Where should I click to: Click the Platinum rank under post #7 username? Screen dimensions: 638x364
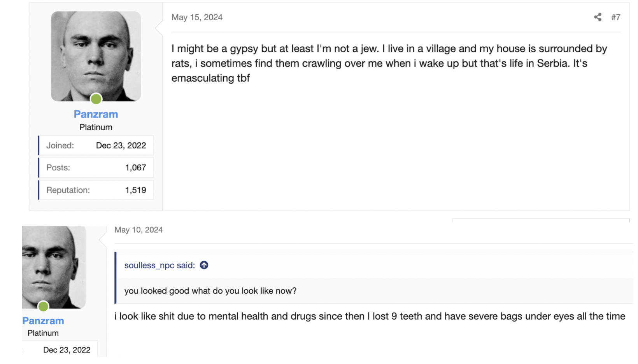96,127
